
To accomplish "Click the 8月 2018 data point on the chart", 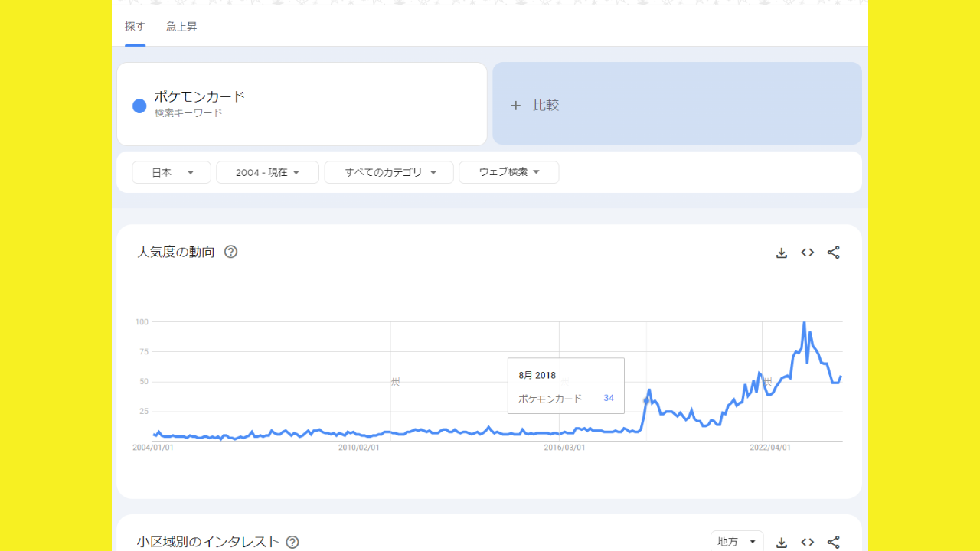I will click(646, 401).
